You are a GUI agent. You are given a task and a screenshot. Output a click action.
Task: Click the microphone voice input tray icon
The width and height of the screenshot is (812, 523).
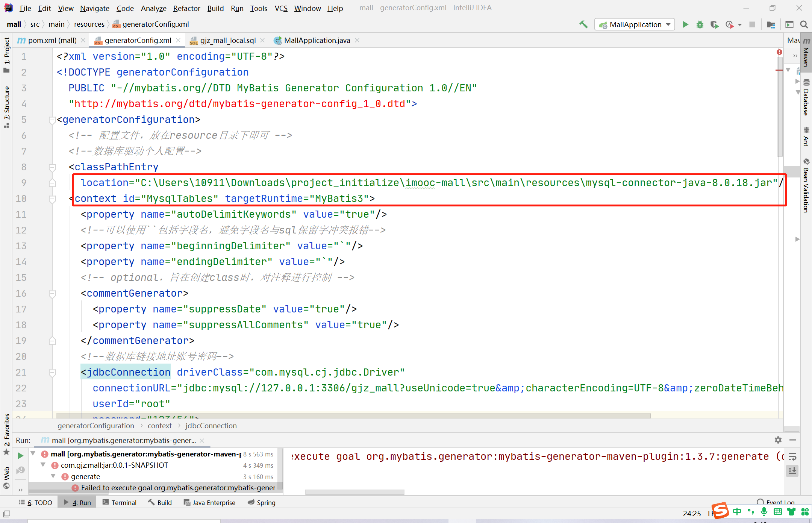(x=764, y=511)
